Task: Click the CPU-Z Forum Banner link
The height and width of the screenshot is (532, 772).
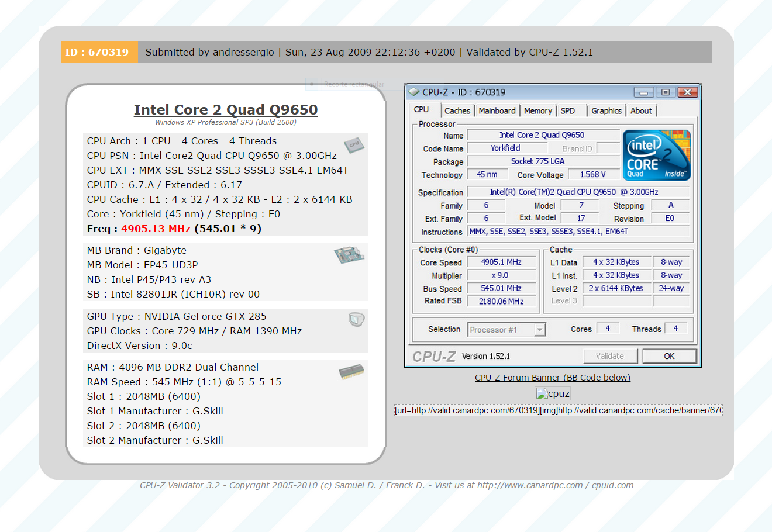Action: pos(553,378)
